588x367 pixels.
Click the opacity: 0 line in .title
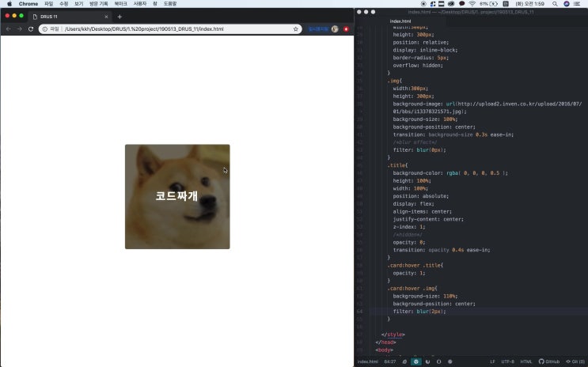[x=408, y=242]
